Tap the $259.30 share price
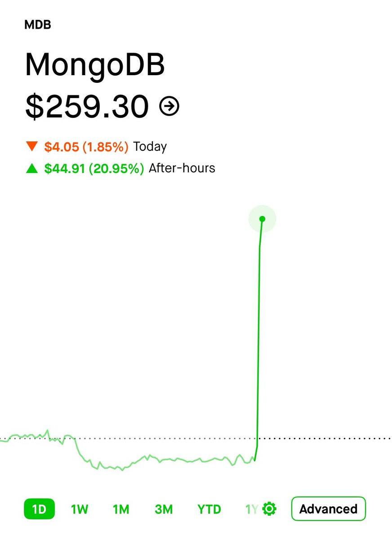This screenshot has height=540, width=392. point(87,106)
